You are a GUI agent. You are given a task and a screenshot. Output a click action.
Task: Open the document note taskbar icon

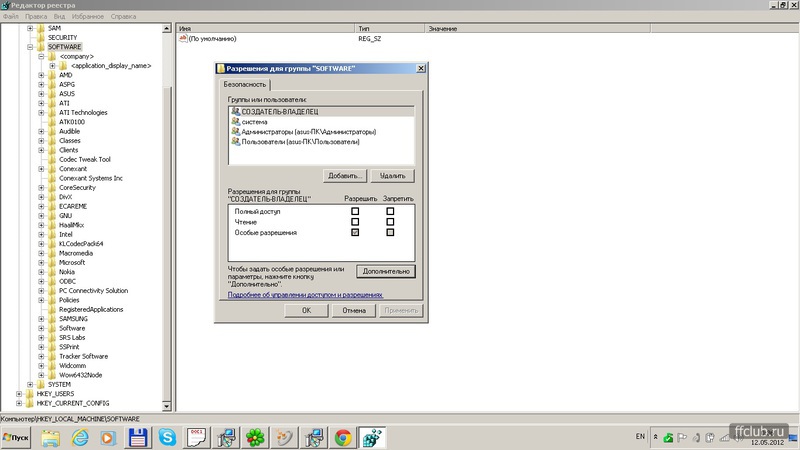pyautogui.click(x=196, y=438)
